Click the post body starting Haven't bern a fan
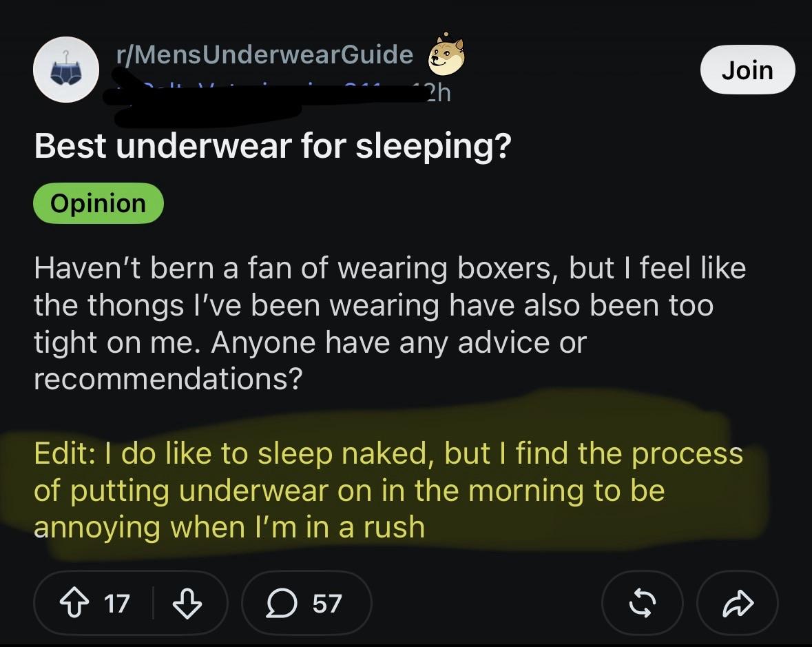The width and height of the screenshot is (812, 647). pyautogui.click(x=390, y=323)
